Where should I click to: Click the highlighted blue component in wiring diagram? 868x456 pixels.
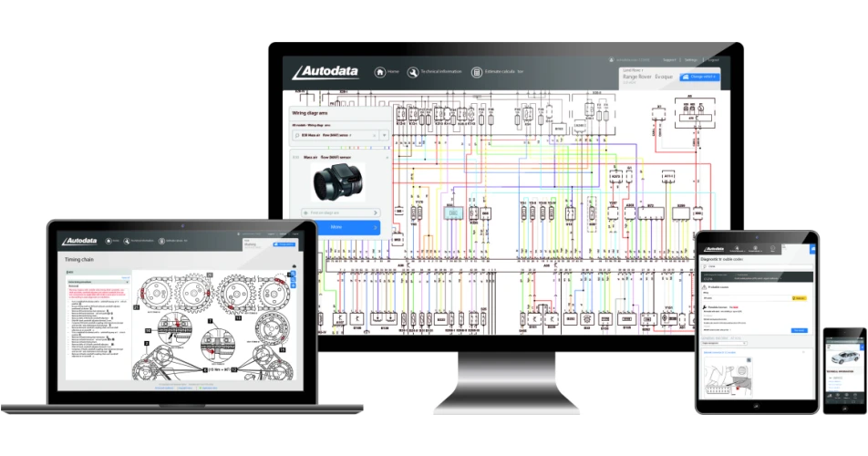pos(453,213)
